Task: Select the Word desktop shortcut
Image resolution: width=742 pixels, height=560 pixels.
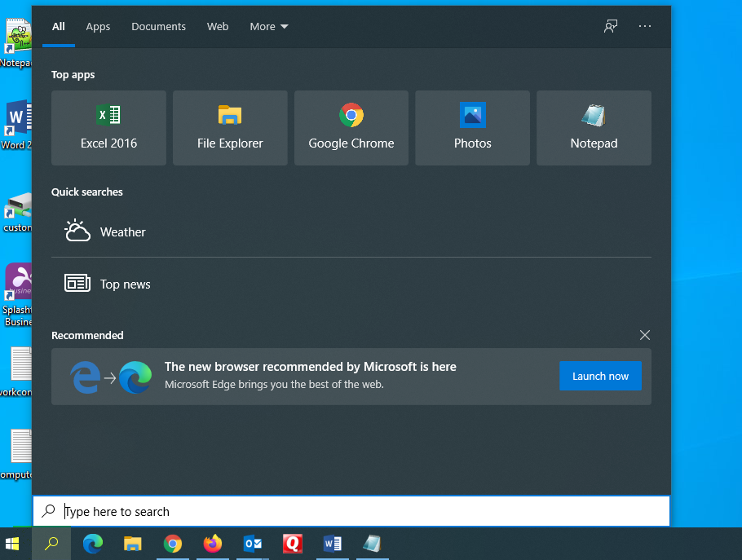Action: [x=16, y=125]
